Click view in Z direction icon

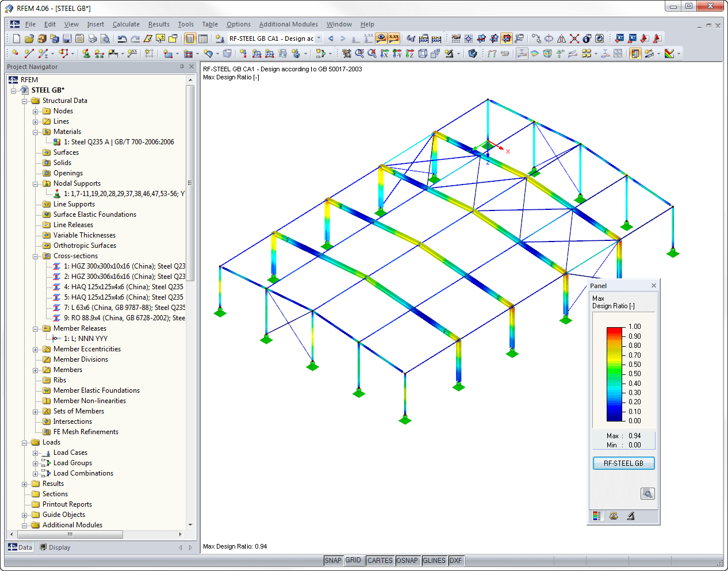[410, 53]
